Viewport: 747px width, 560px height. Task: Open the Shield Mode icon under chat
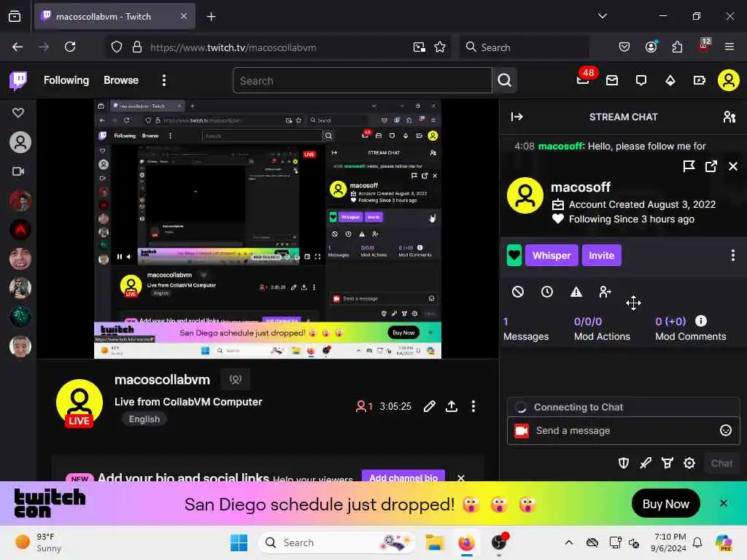click(x=624, y=463)
